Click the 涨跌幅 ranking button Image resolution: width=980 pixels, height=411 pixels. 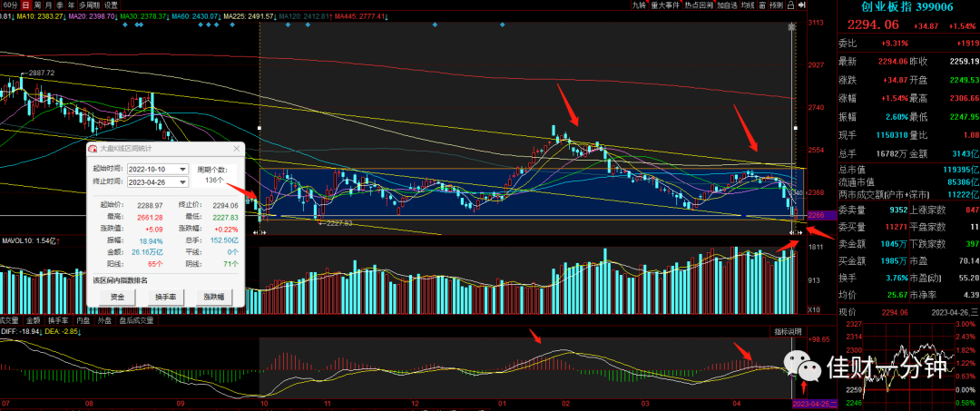213,297
